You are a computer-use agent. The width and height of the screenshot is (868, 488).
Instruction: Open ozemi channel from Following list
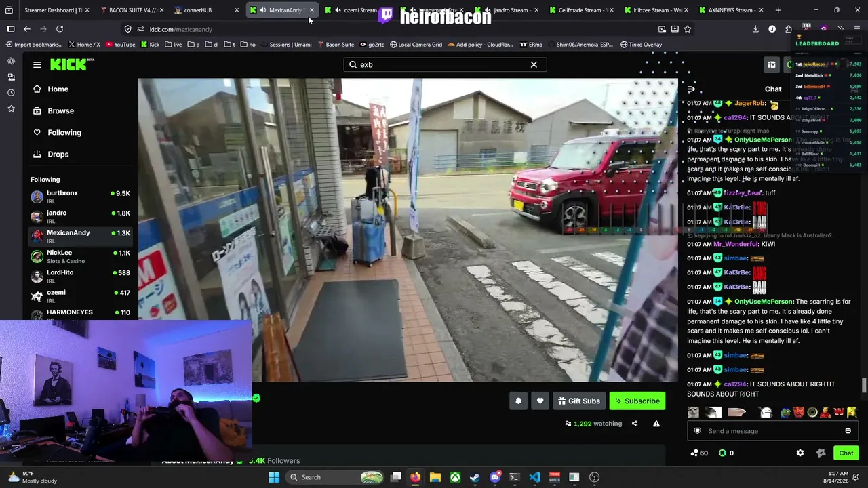81,296
